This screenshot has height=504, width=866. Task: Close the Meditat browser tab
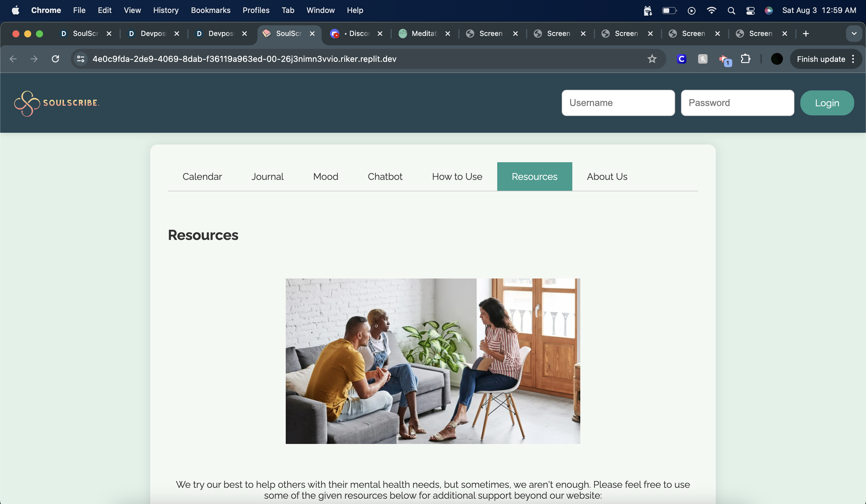click(x=447, y=34)
